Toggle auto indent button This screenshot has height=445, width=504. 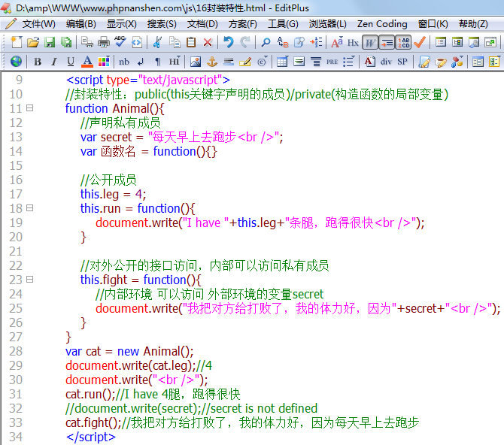click(387, 42)
